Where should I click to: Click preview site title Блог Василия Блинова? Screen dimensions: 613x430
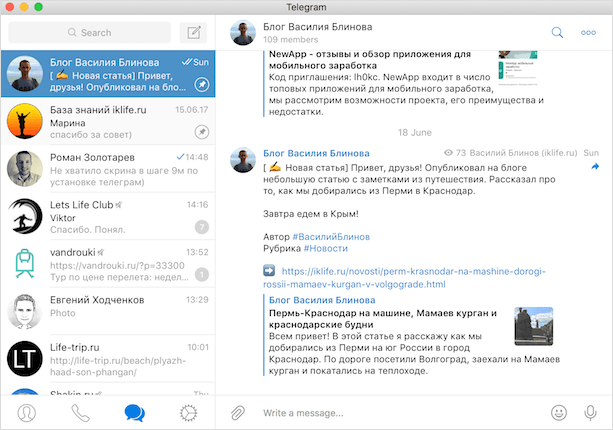click(322, 300)
